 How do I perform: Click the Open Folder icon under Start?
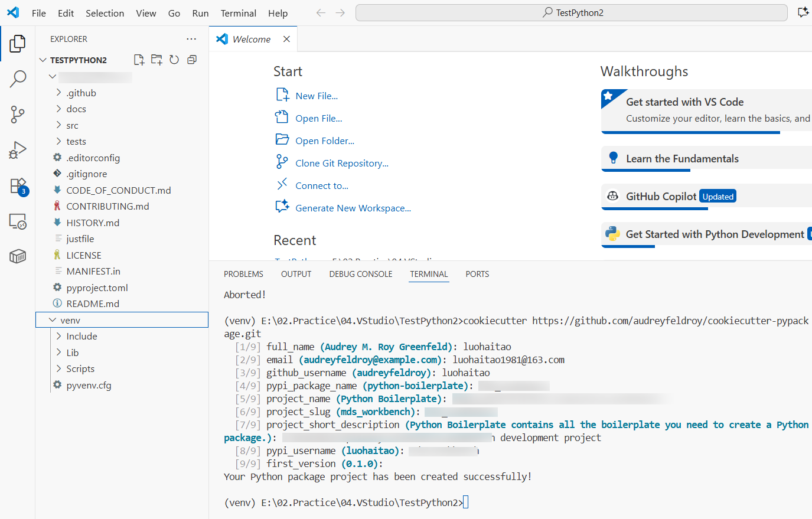click(282, 140)
